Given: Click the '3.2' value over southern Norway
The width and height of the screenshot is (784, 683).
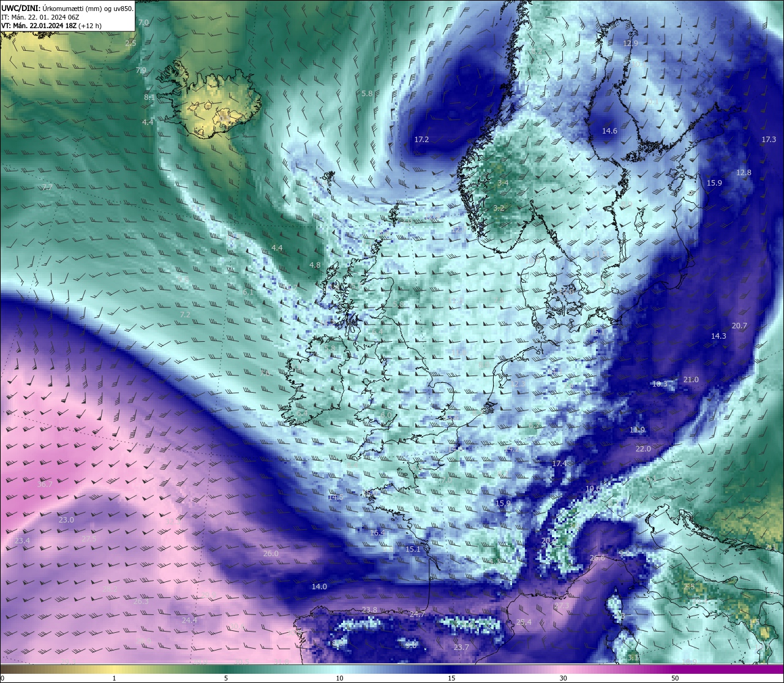Looking at the screenshot, I should (x=499, y=208).
